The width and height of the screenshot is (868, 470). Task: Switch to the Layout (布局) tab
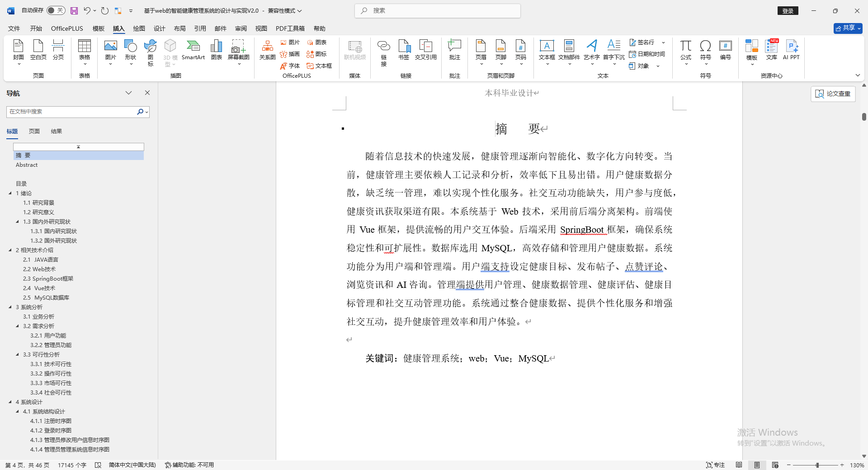pyautogui.click(x=179, y=28)
